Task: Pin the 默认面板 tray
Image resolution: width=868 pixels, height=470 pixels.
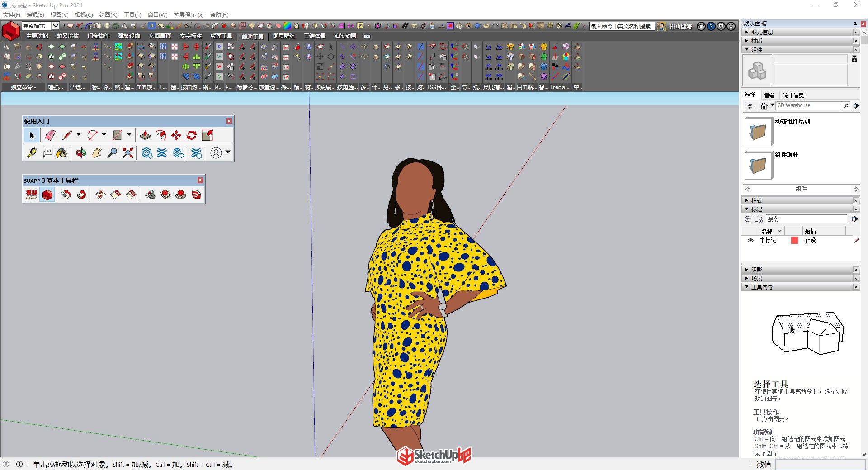Action: [x=854, y=24]
